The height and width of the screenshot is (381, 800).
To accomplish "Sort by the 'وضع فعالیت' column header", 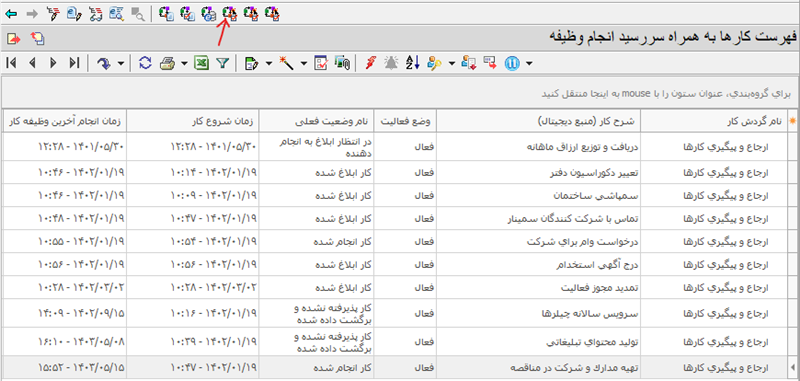I will point(405,122).
